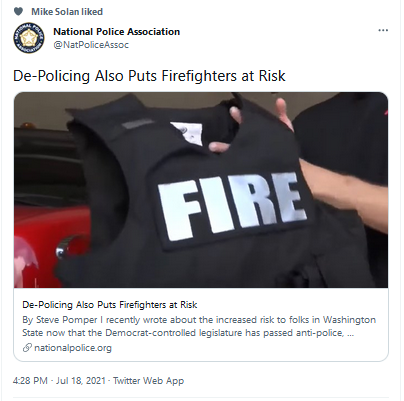Click the link card headline De-Policing Also Puts Firefighters

110,305
